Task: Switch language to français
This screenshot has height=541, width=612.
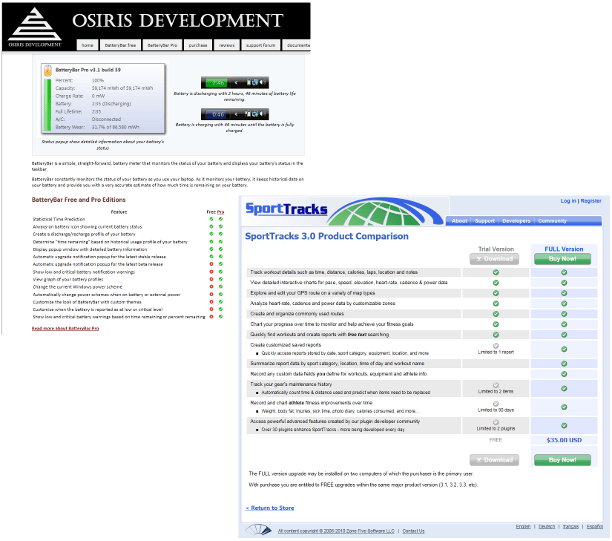Action: click(571, 527)
